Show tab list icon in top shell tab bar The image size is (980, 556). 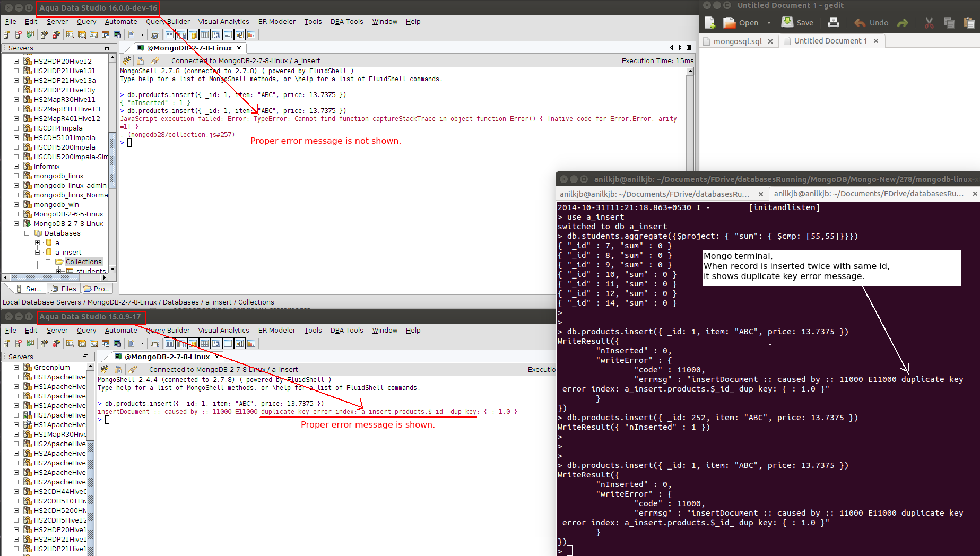click(689, 48)
